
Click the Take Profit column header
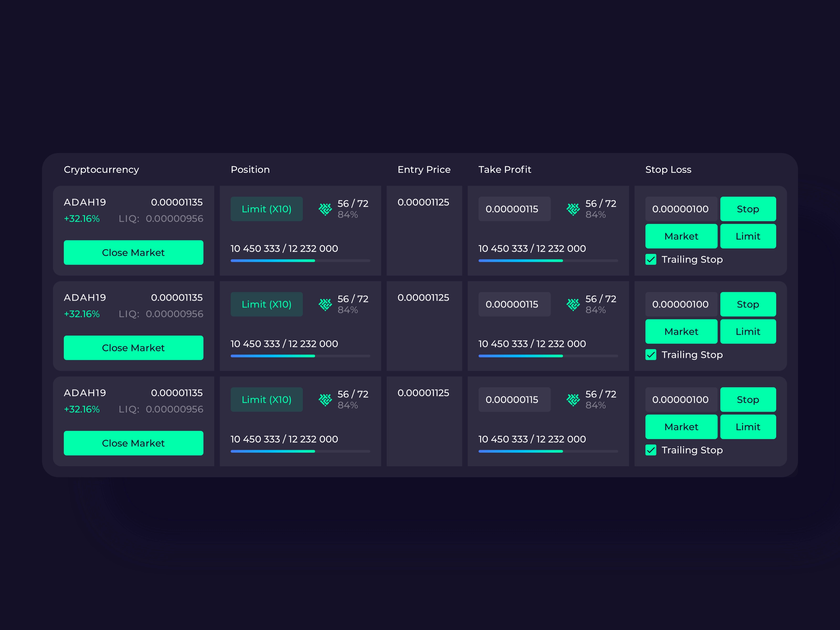point(504,169)
